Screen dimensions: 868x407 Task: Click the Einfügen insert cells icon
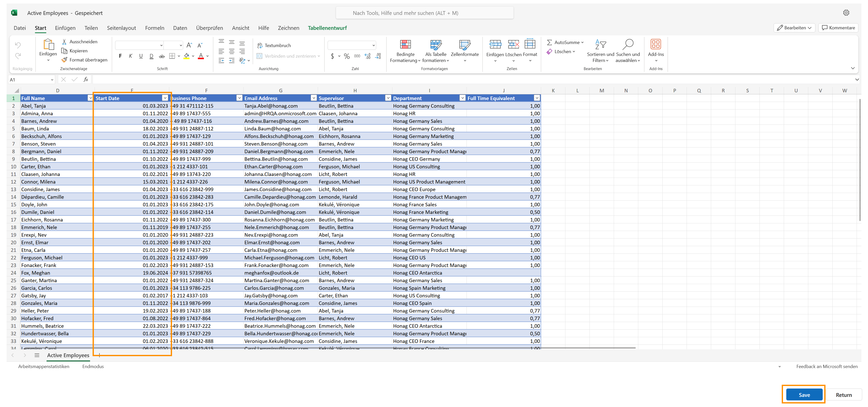[x=495, y=44]
